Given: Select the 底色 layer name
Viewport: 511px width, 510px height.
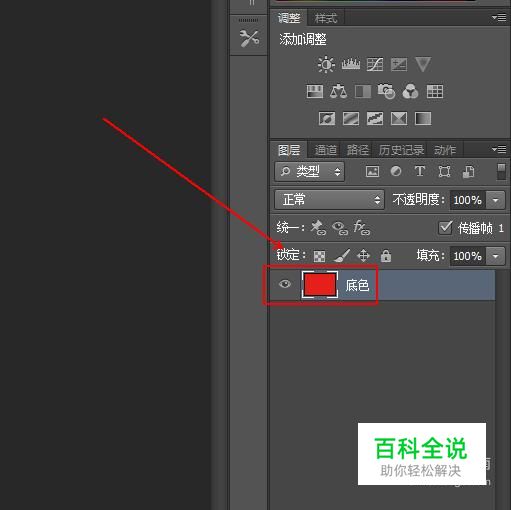Looking at the screenshot, I should (357, 286).
